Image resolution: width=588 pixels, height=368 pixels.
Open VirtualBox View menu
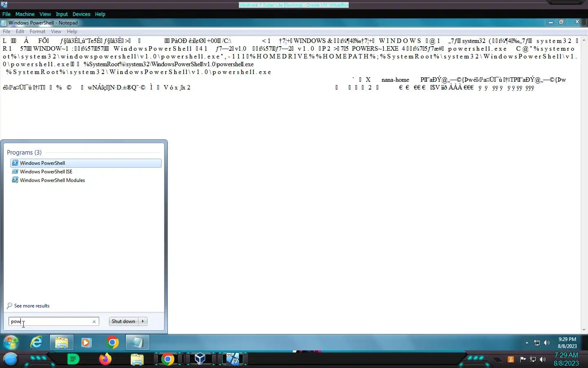point(45,14)
